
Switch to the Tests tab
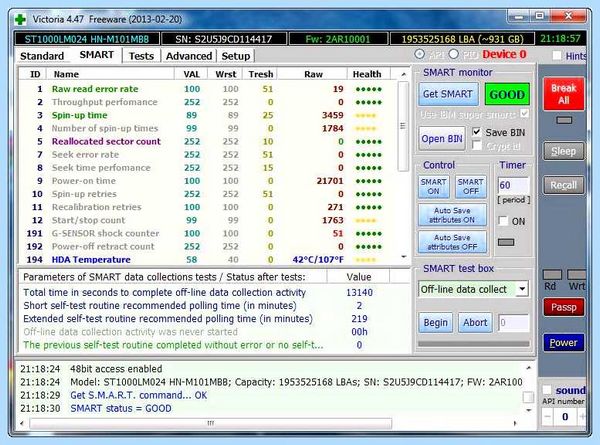(x=141, y=56)
